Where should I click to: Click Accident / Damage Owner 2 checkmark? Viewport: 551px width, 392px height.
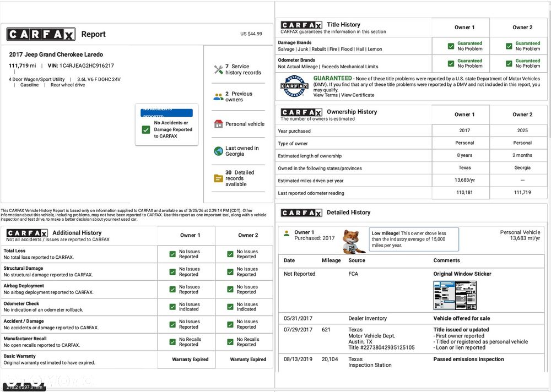pos(230,324)
